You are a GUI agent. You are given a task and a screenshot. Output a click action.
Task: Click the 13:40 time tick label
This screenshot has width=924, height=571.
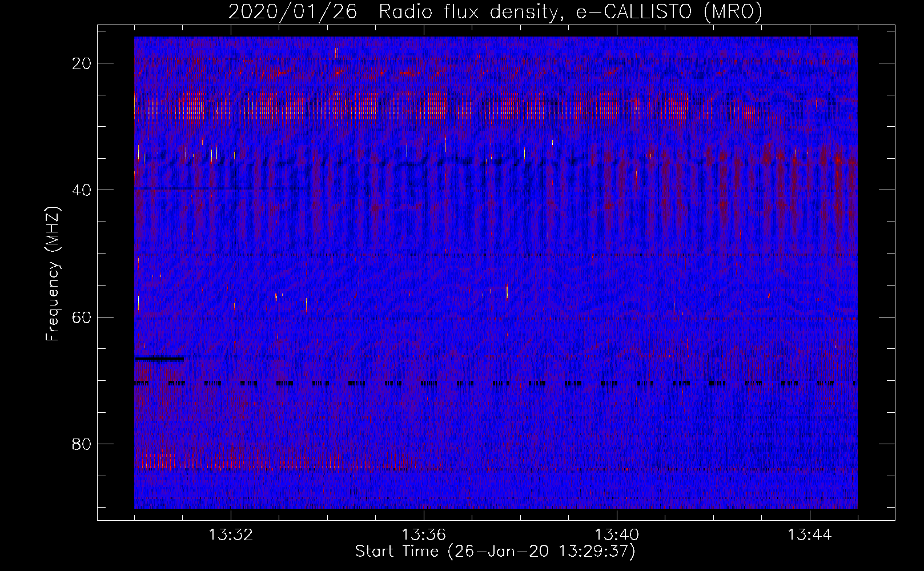point(617,535)
